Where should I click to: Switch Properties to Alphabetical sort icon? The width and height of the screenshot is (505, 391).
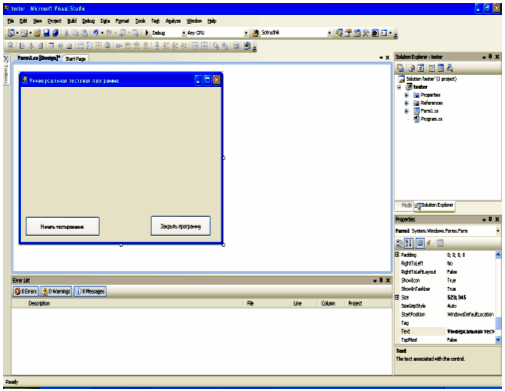pyautogui.click(x=409, y=243)
